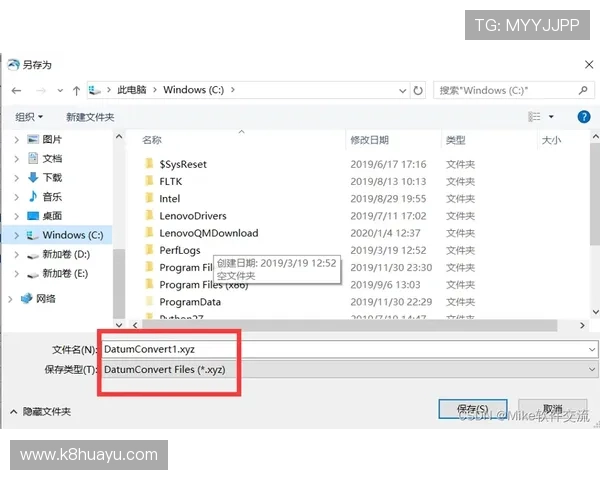Open the FLTK folder icon
This screenshot has width=600, height=480.
click(148, 181)
